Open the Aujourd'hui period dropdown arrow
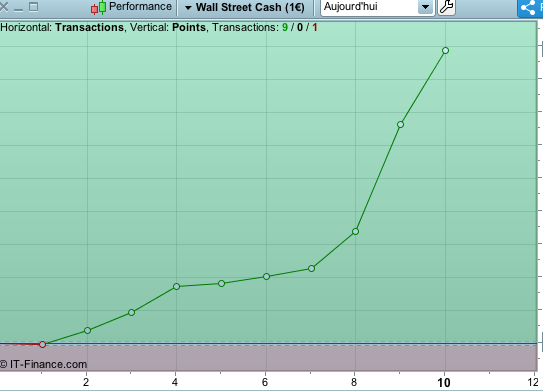The width and height of the screenshot is (543, 391). [426, 7]
